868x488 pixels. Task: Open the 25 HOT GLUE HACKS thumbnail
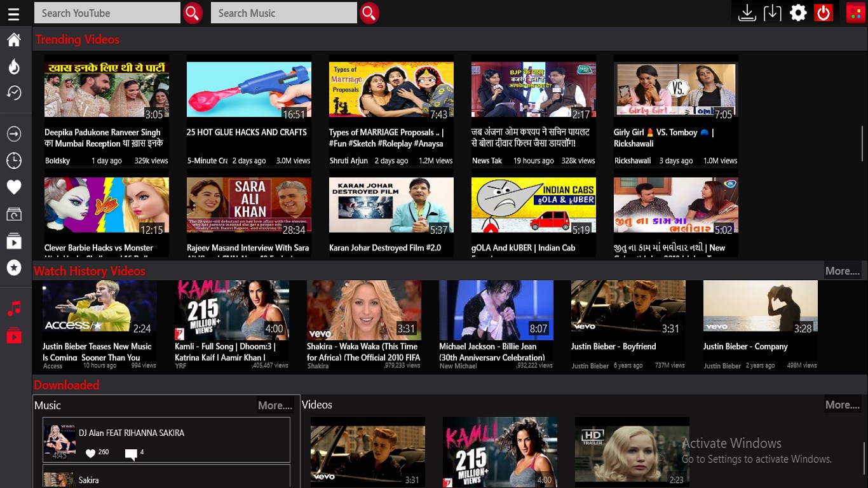point(249,90)
